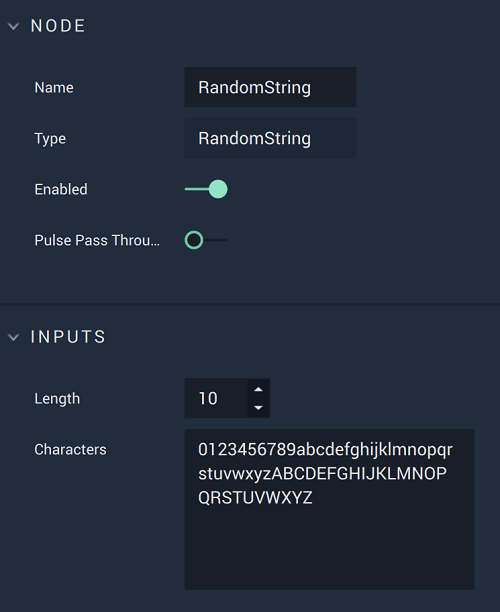
Task: Click inside the Length value box
Action: pos(216,398)
